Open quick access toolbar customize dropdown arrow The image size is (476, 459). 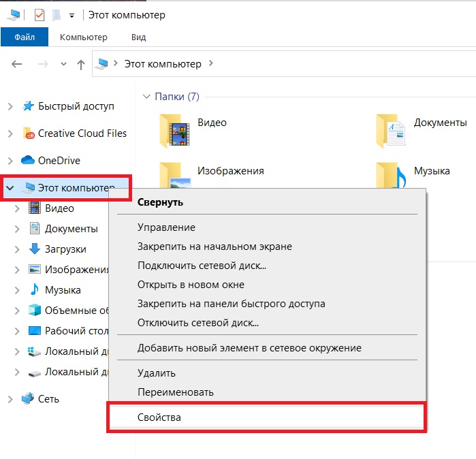pos(72,16)
